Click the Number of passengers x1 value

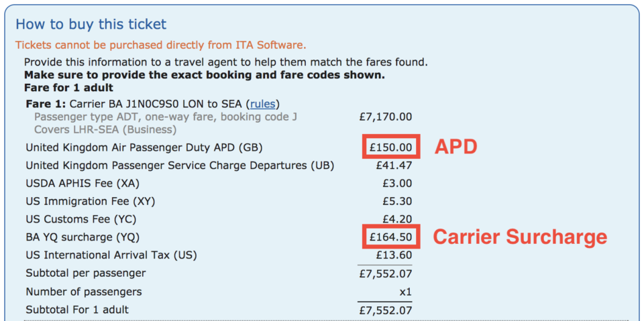click(406, 292)
